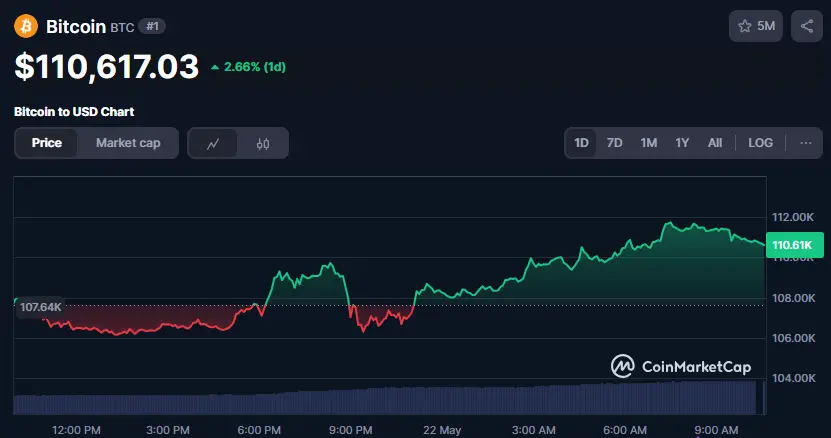Add Bitcoin to watchlist with star 5M button
The height and width of the screenshot is (438, 831).
tap(756, 26)
